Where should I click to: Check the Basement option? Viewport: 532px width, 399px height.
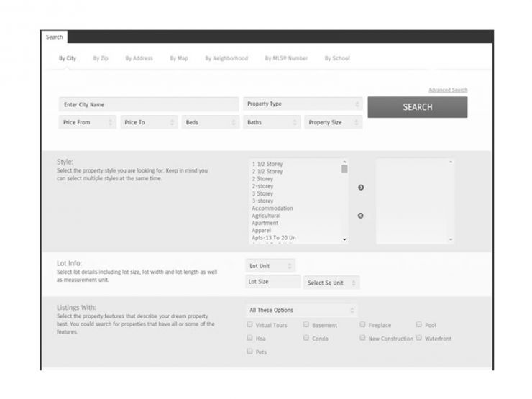coord(306,325)
